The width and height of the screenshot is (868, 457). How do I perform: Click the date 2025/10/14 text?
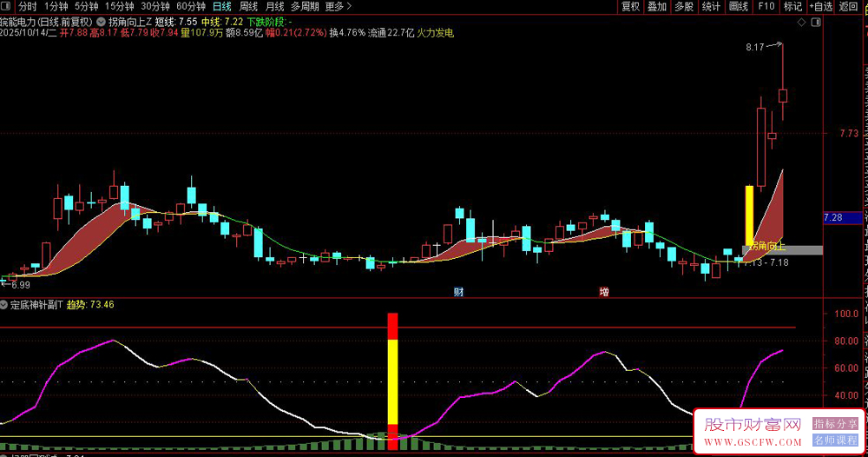tap(23, 33)
